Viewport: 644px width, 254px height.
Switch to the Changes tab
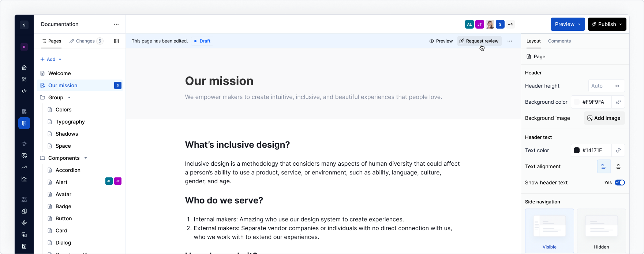(86, 41)
